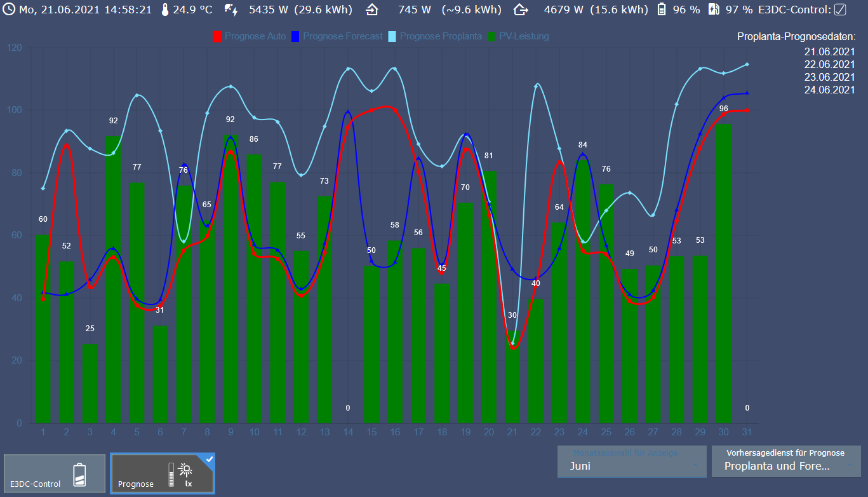
Task: Click Proplanta date 21.06.2021
Action: point(829,51)
